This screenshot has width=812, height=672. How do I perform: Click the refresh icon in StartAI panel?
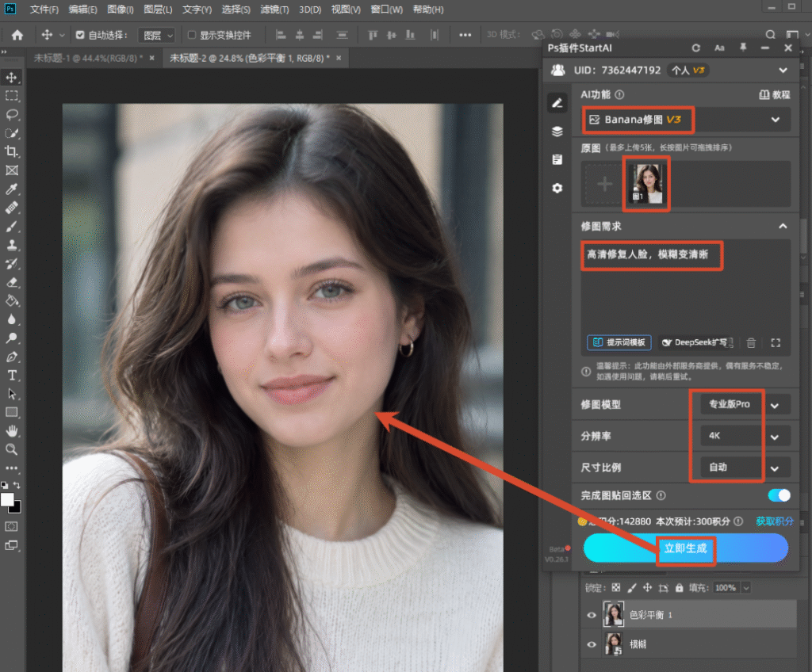click(696, 48)
